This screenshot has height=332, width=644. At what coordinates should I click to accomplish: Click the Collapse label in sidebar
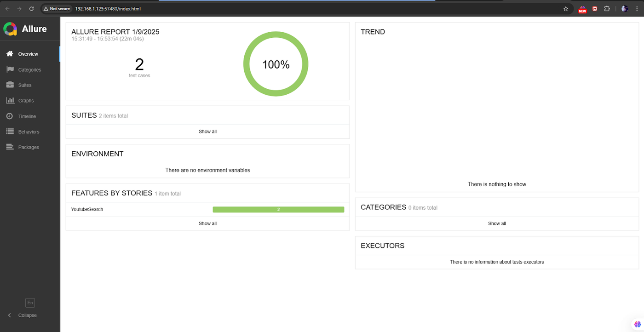[x=28, y=315]
